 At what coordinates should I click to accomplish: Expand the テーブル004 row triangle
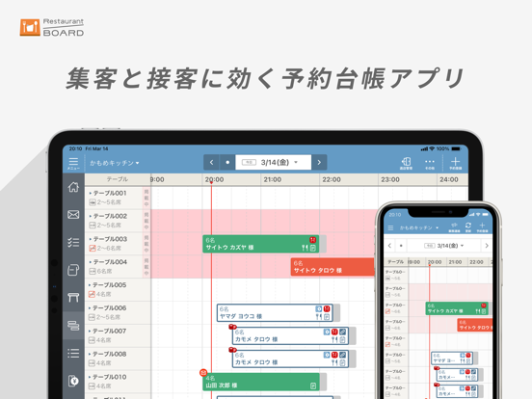91,262
